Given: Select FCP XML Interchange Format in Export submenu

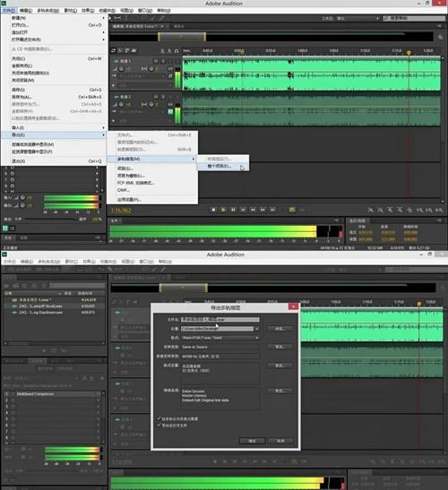Looking at the screenshot, I should click(152, 183).
